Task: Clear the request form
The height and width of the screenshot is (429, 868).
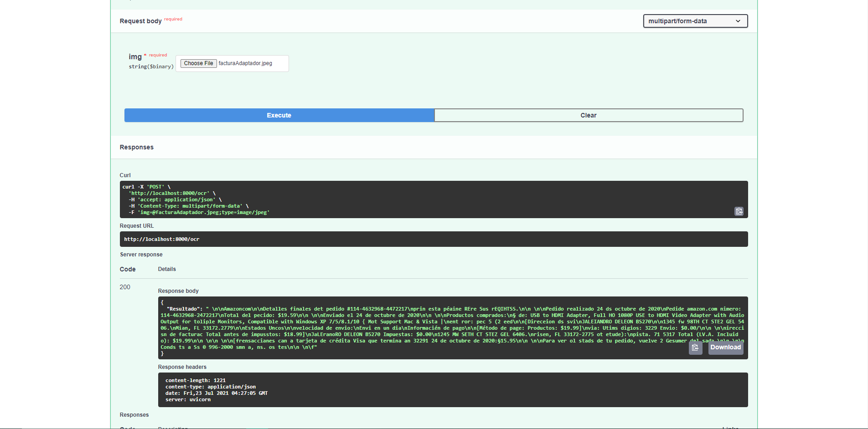Action: tap(589, 115)
